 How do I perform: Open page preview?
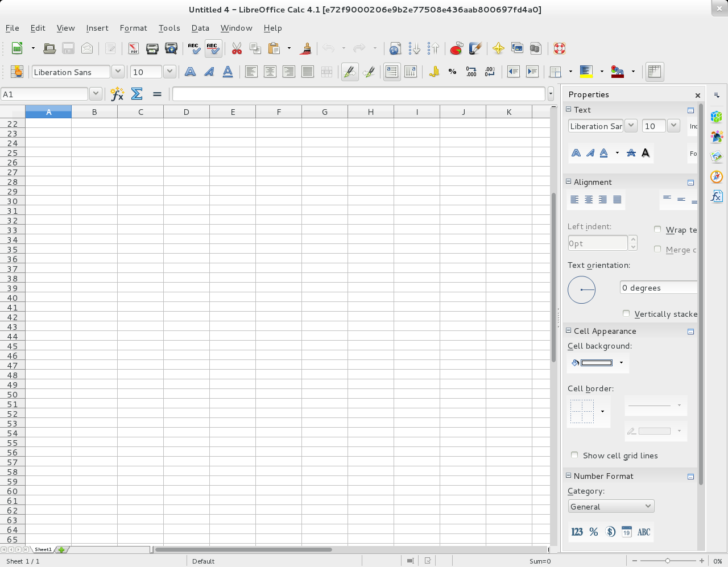[171, 48]
